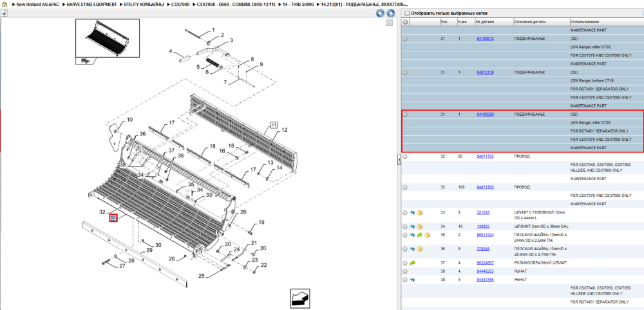
Task: Add part 84180612 with its plus icon
Action: coord(405,39)
